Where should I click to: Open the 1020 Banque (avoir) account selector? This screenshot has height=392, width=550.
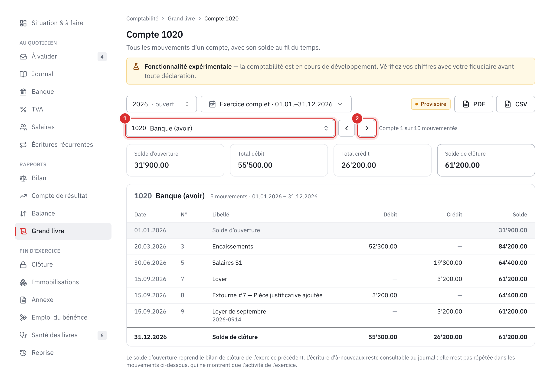point(230,128)
